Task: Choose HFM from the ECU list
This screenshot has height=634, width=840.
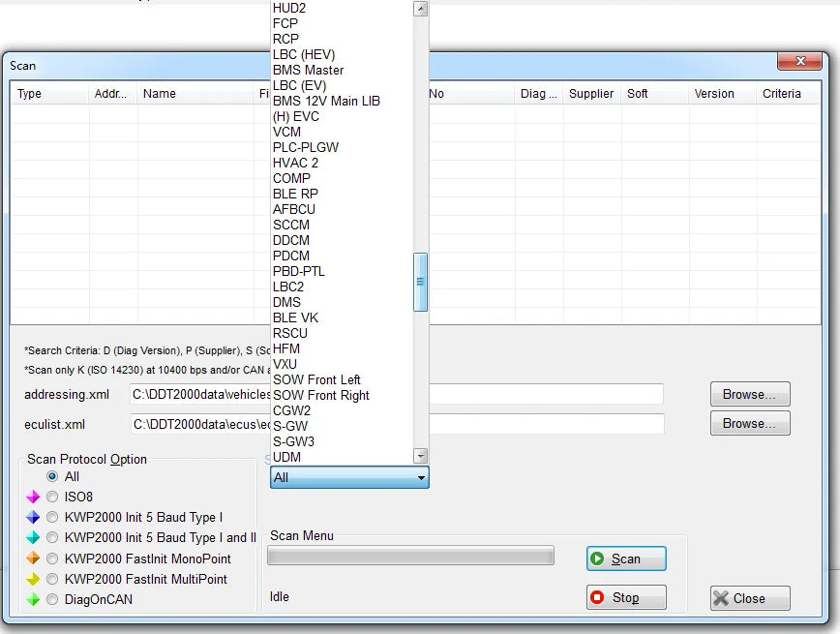Action: click(342, 348)
